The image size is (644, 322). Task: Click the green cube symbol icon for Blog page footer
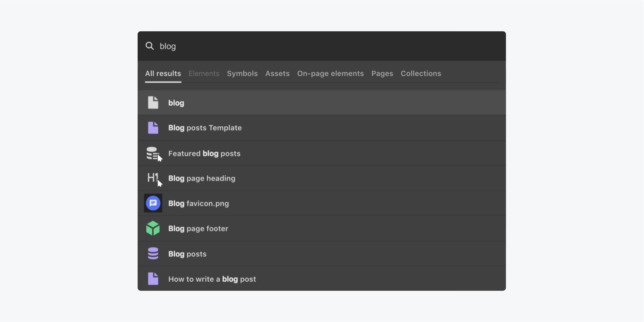click(x=153, y=229)
